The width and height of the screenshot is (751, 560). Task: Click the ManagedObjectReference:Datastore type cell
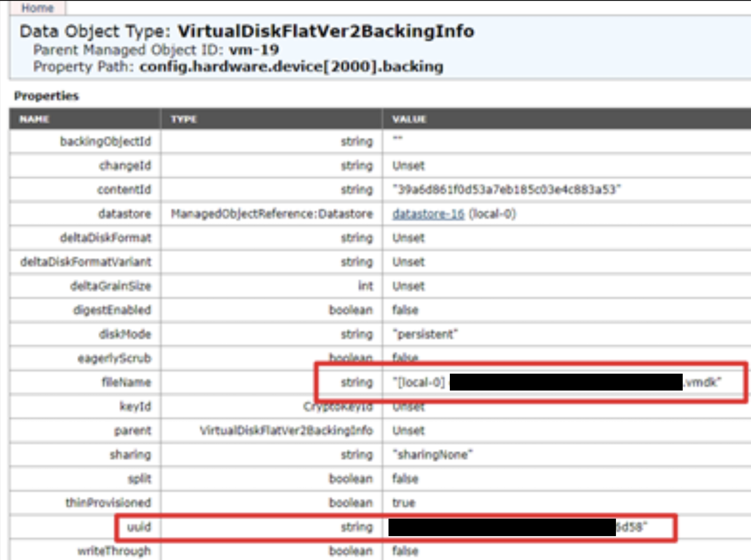[272, 214]
